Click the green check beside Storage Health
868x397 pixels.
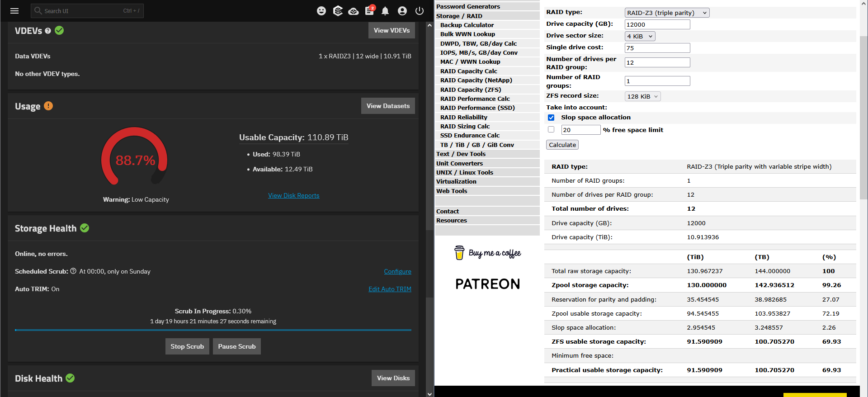click(x=85, y=228)
